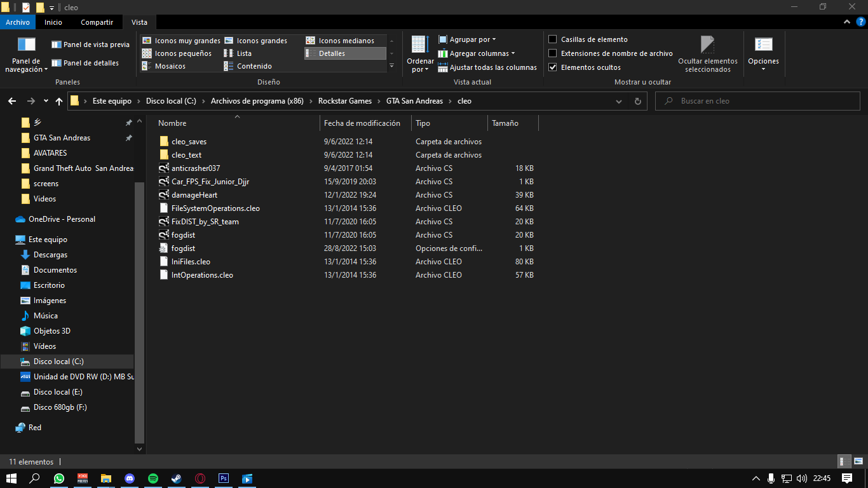Sort by Fecha de modificación header
The width and height of the screenshot is (868, 488).
click(x=366, y=123)
